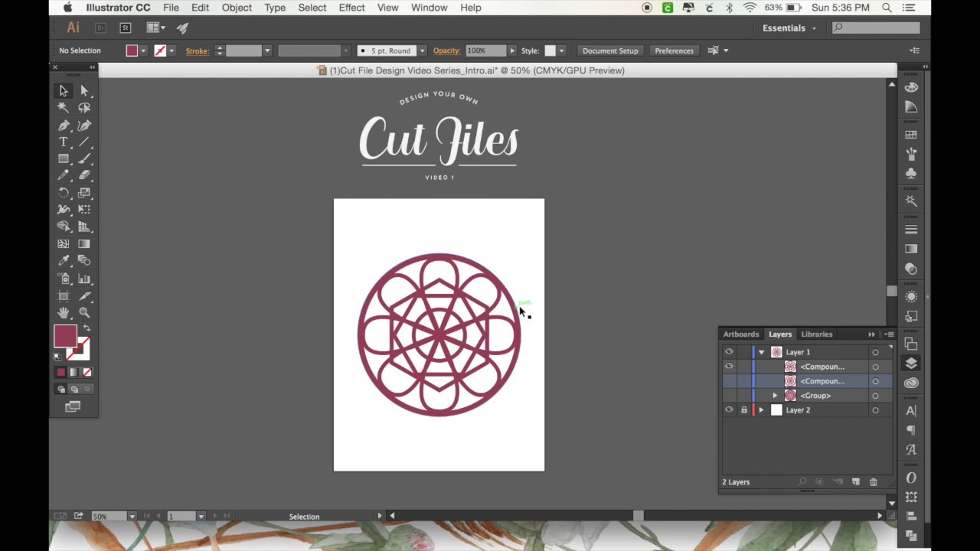Switch to the Artboards tab
This screenshot has width=980, height=551.
point(740,334)
